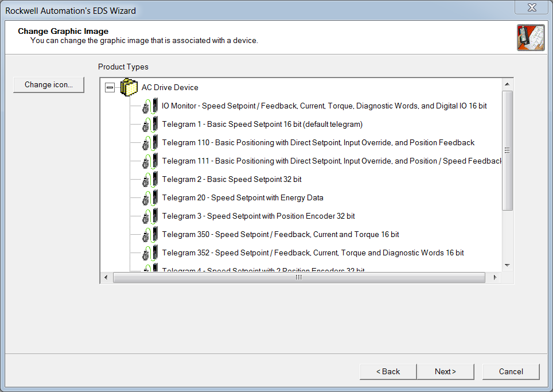
Task: Click the horizontal scrollbar right arrow
Action: point(495,277)
